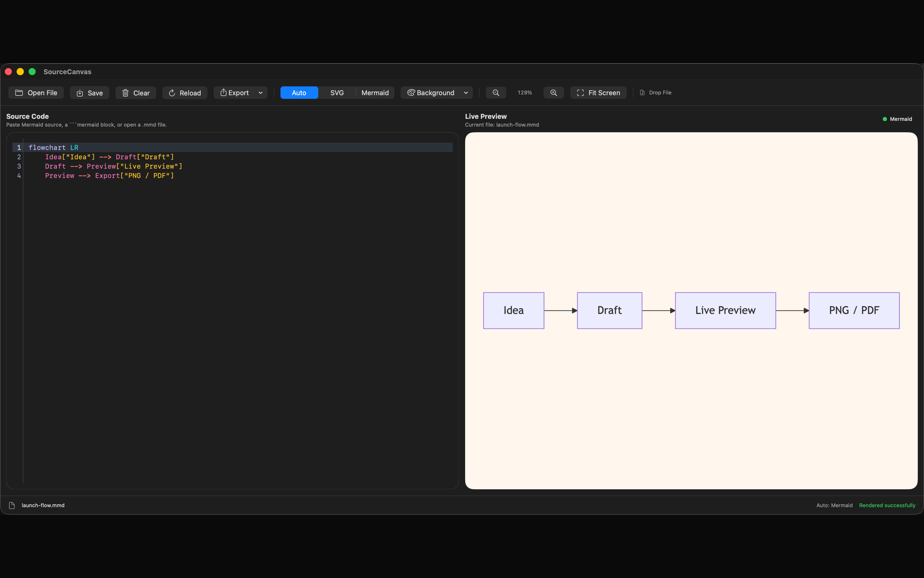924x578 pixels.
Task: Click the PNG / PDF node in preview
Action: (x=854, y=311)
